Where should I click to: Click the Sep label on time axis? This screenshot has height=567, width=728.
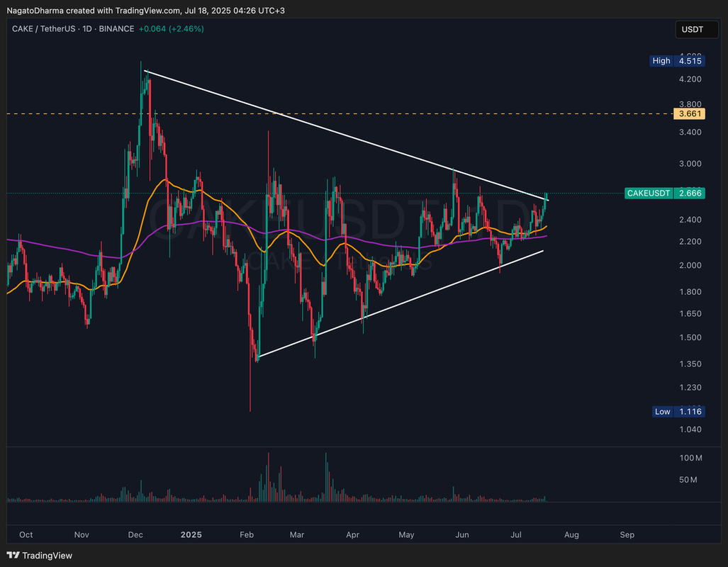click(627, 535)
